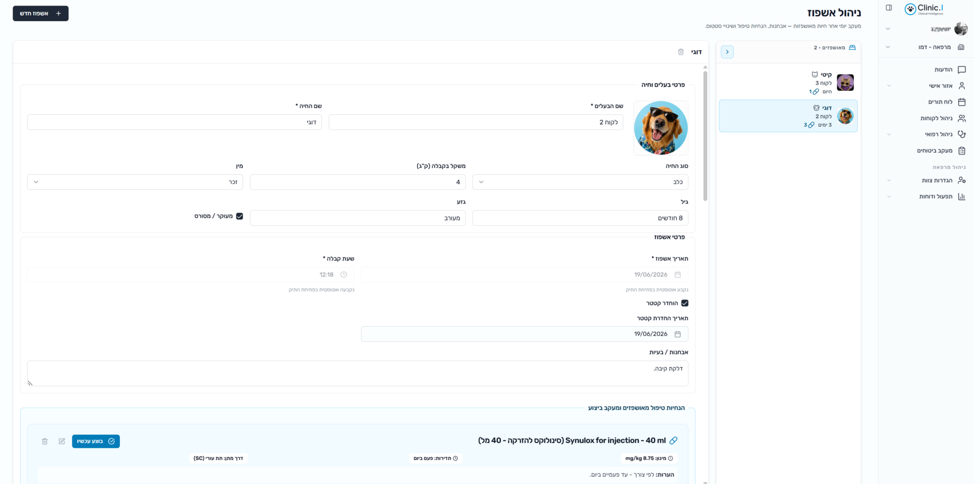Click the שם החיה input field

coord(174,122)
